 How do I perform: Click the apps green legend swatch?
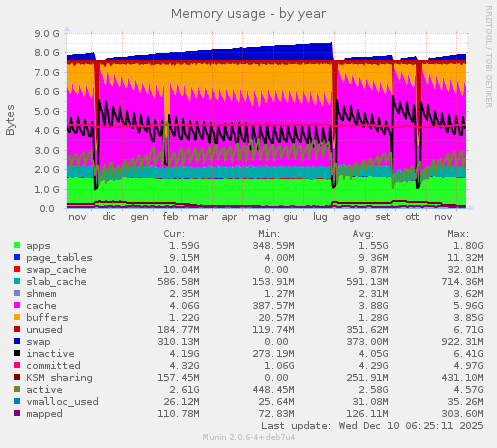17,245
